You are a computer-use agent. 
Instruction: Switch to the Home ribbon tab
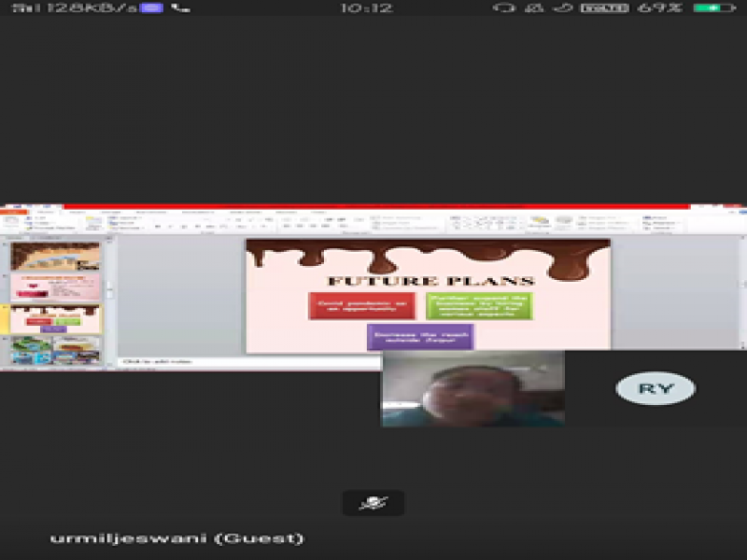45,212
